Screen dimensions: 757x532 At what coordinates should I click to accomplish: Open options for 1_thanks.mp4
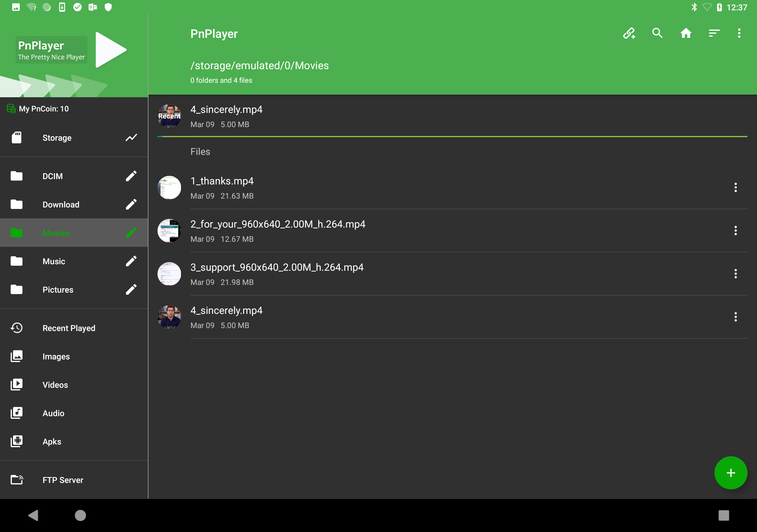pos(736,187)
